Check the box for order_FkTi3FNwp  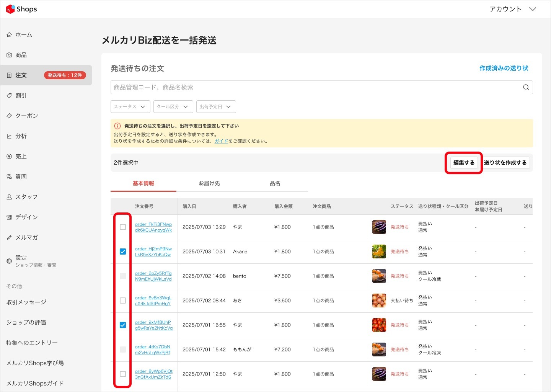tap(123, 227)
